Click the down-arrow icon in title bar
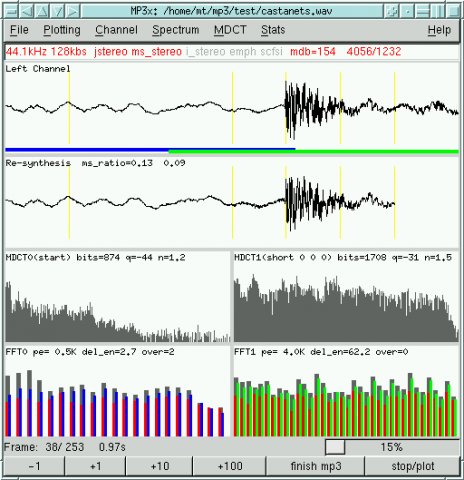The image size is (464, 480). click(57, 11)
